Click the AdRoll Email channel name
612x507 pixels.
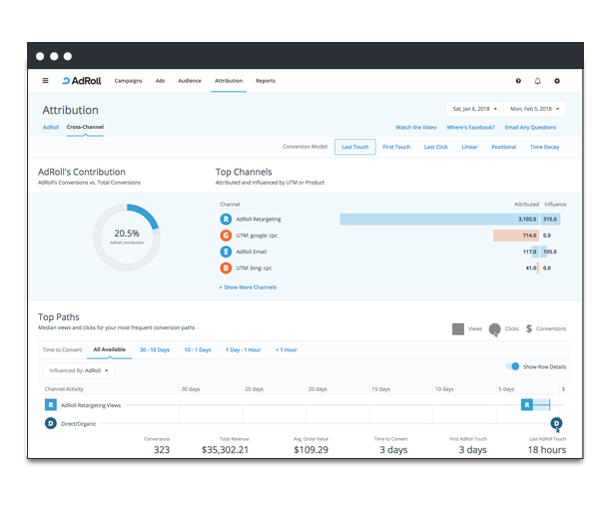251,252
